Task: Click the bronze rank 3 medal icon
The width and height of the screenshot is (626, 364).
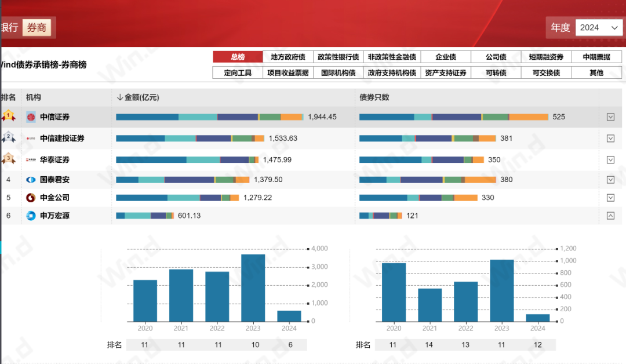Action: click(8, 159)
